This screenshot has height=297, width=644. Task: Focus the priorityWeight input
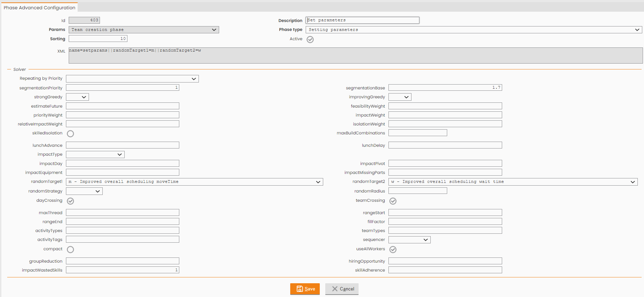pyautogui.click(x=123, y=115)
